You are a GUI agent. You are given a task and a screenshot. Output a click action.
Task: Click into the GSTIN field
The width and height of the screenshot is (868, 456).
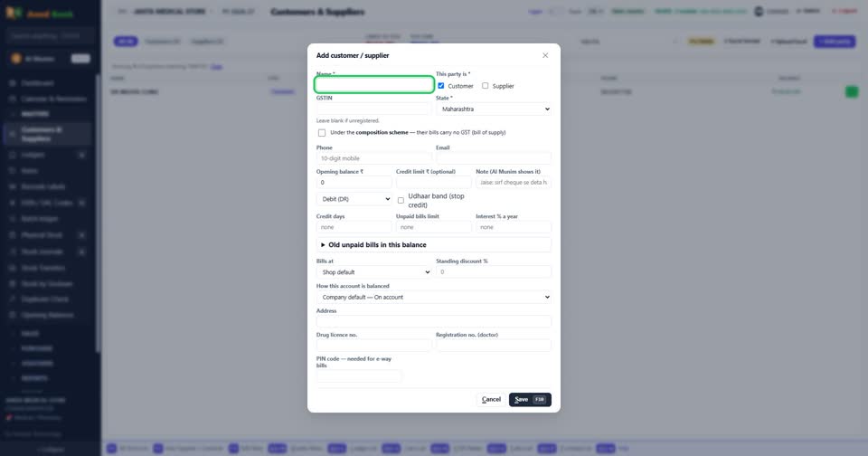coord(374,109)
